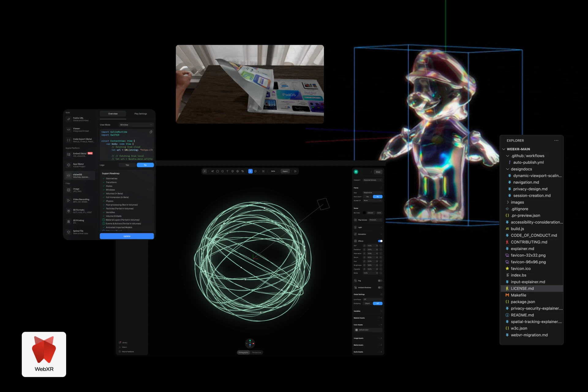Select the ellipse shape tool
This screenshot has height=392, width=588.
222,171
